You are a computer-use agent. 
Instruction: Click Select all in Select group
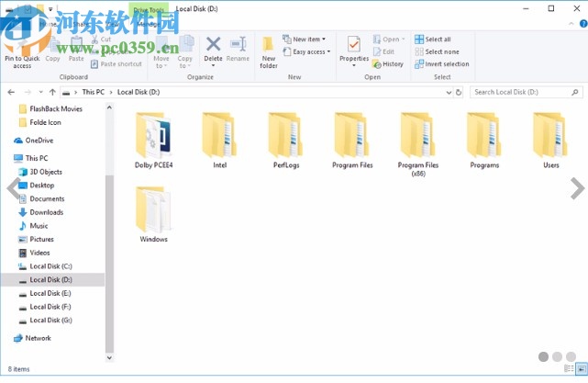(433, 39)
